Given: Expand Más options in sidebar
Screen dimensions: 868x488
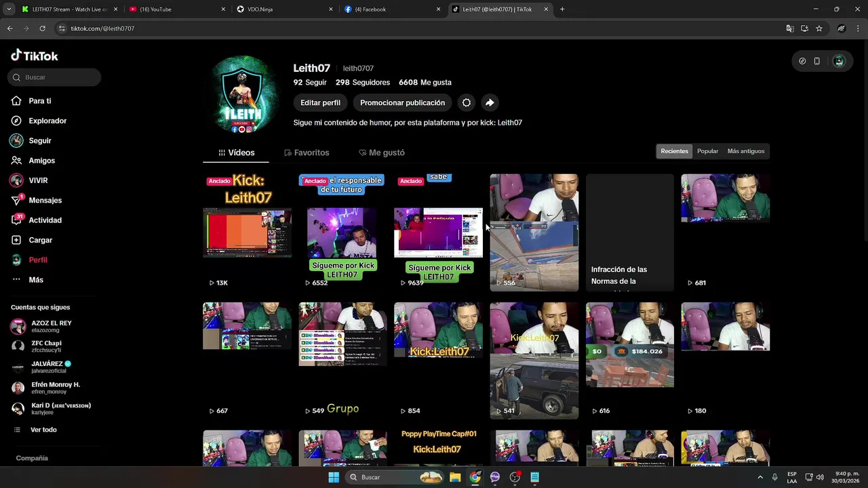Looking at the screenshot, I should pyautogui.click(x=35, y=280).
